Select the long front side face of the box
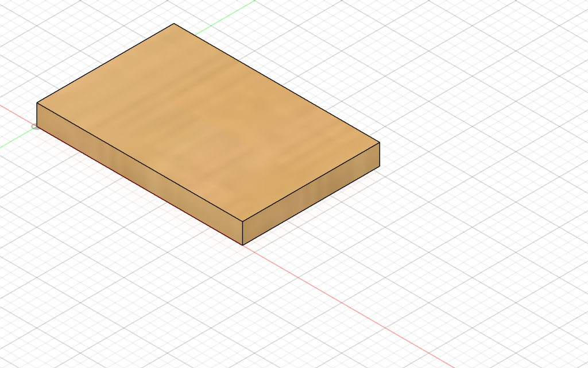Image resolution: width=588 pixels, height=368 pixels. pos(140,174)
